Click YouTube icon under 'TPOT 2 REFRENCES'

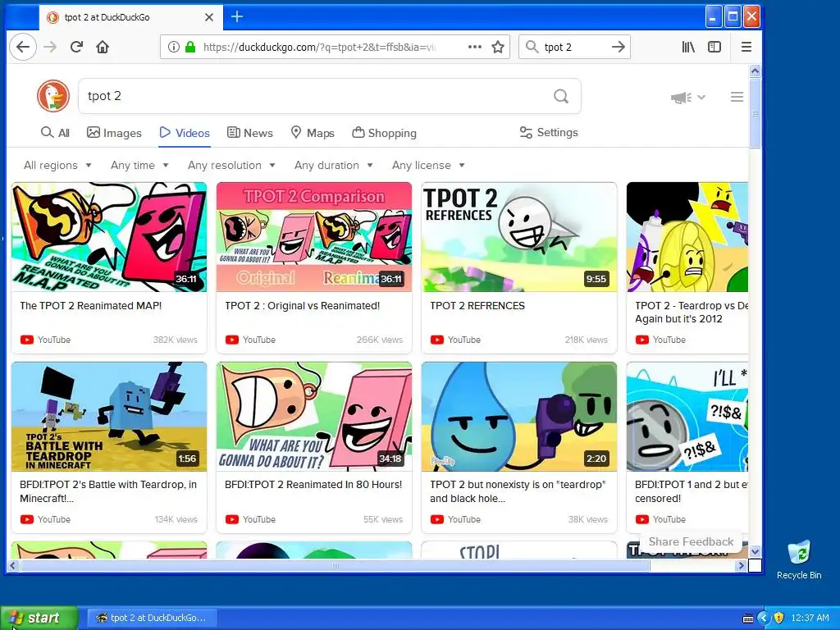coord(437,340)
